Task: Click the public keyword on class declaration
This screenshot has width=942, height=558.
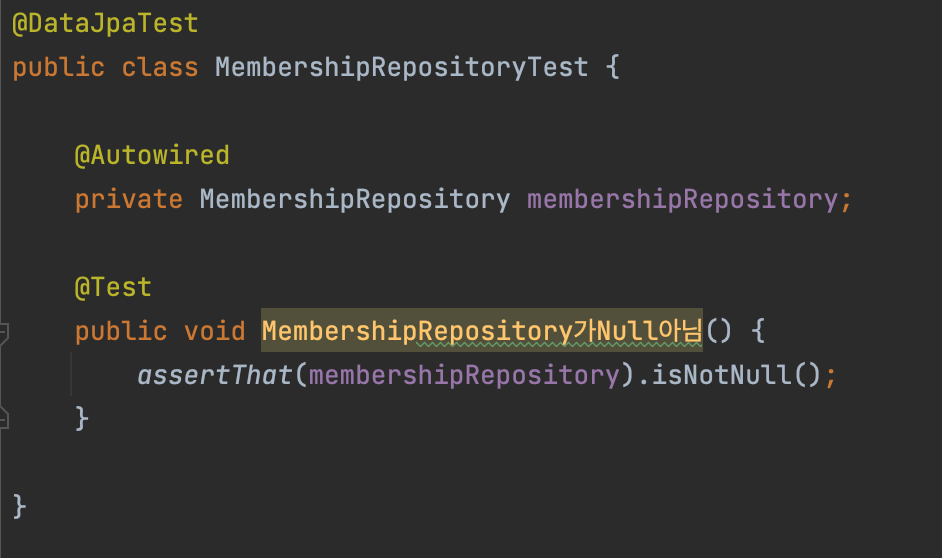Action: tap(58, 67)
